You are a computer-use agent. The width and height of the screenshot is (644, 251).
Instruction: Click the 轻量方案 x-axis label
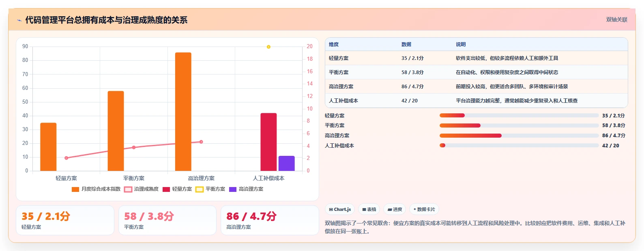[66, 178]
